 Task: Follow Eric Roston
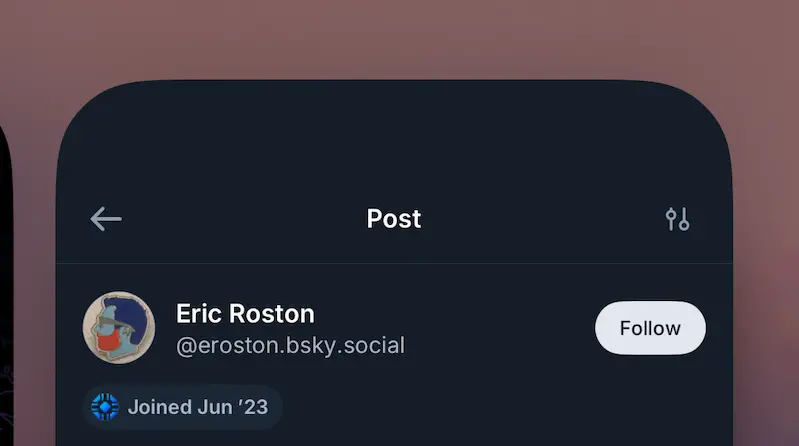pos(650,328)
